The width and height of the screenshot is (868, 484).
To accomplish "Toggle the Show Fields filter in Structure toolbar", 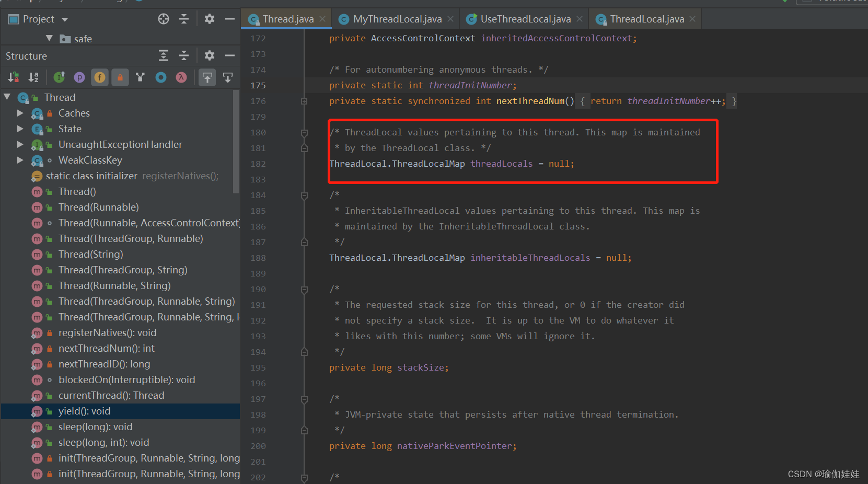I will 99,77.
